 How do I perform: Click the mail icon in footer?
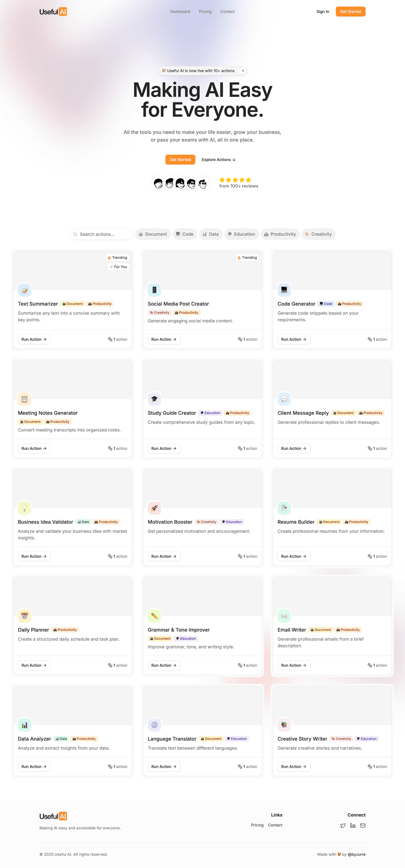pos(363,825)
